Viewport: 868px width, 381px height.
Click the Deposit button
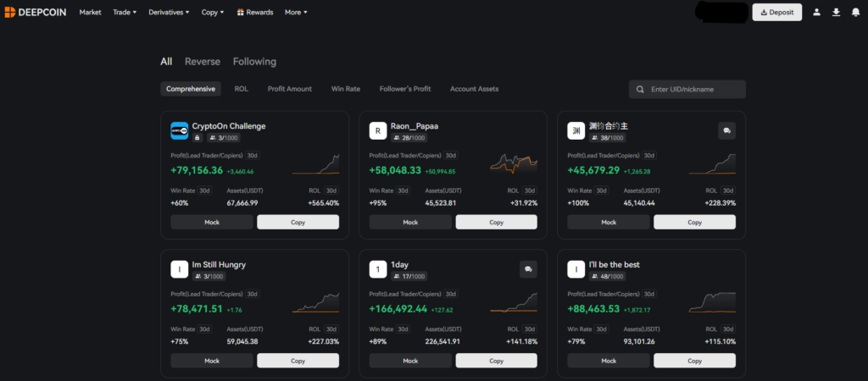click(x=777, y=12)
